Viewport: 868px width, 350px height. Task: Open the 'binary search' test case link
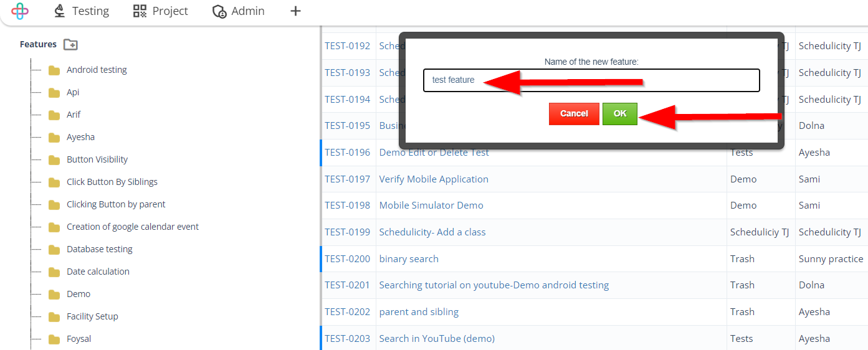(409, 259)
